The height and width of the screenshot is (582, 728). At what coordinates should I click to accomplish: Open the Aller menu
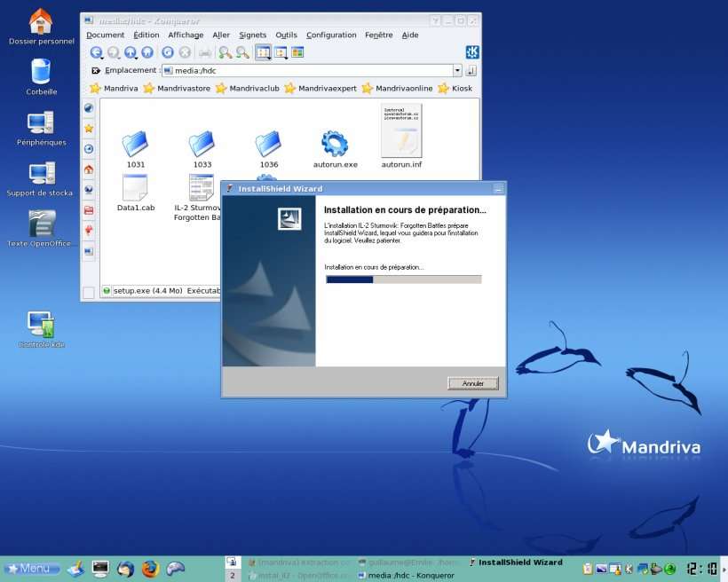coord(221,35)
